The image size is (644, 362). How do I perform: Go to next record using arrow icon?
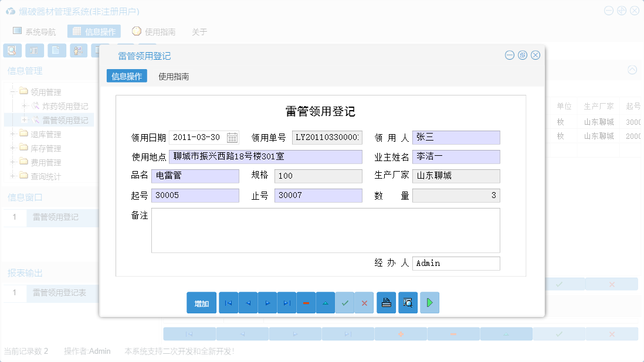point(267,302)
